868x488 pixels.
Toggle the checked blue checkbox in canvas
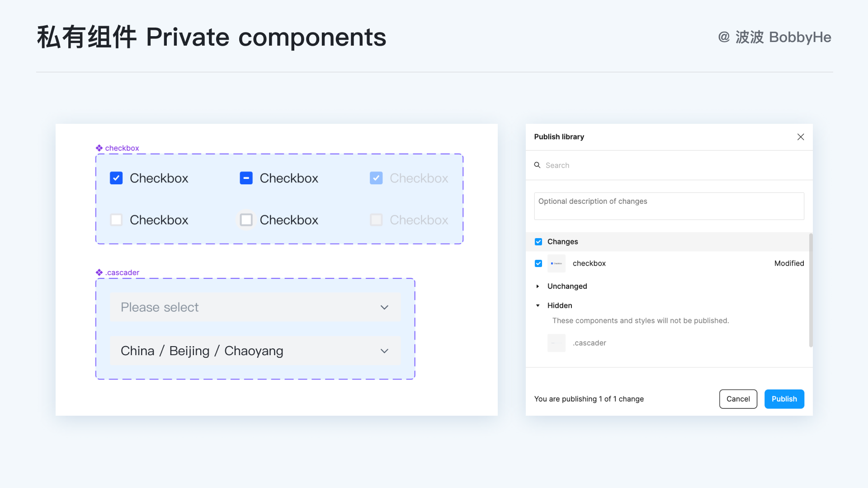click(x=116, y=178)
